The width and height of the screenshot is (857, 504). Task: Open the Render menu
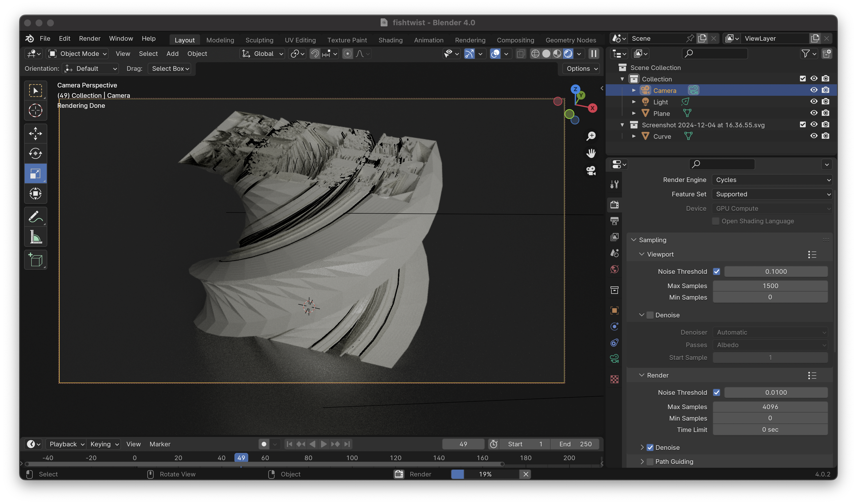tap(89, 38)
